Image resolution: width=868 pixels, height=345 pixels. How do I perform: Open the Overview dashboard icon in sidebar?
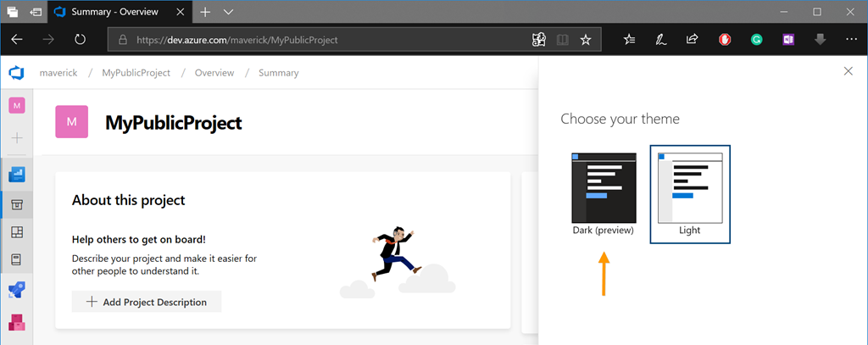[x=17, y=175]
